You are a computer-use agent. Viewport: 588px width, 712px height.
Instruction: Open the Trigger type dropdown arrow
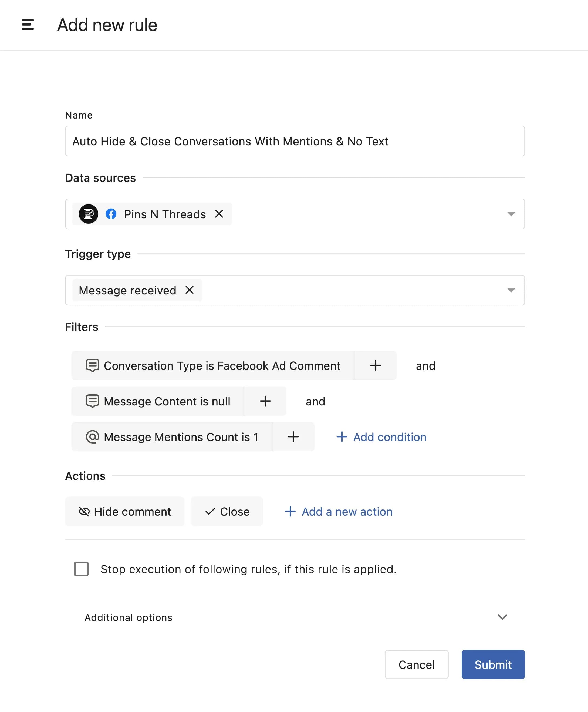tap(511, 290)
